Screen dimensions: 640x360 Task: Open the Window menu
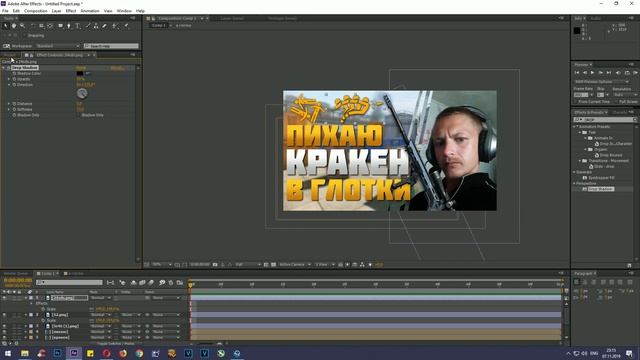[x=124, y=11]
